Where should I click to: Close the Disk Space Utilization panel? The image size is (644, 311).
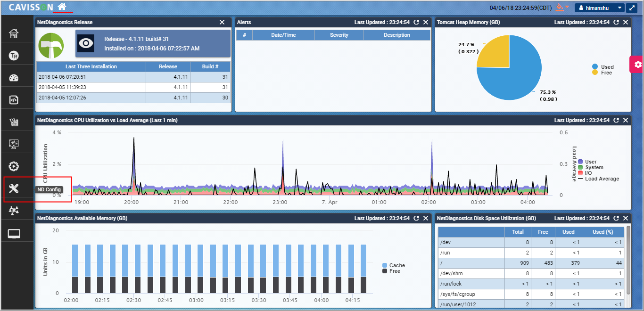[626, 218]
